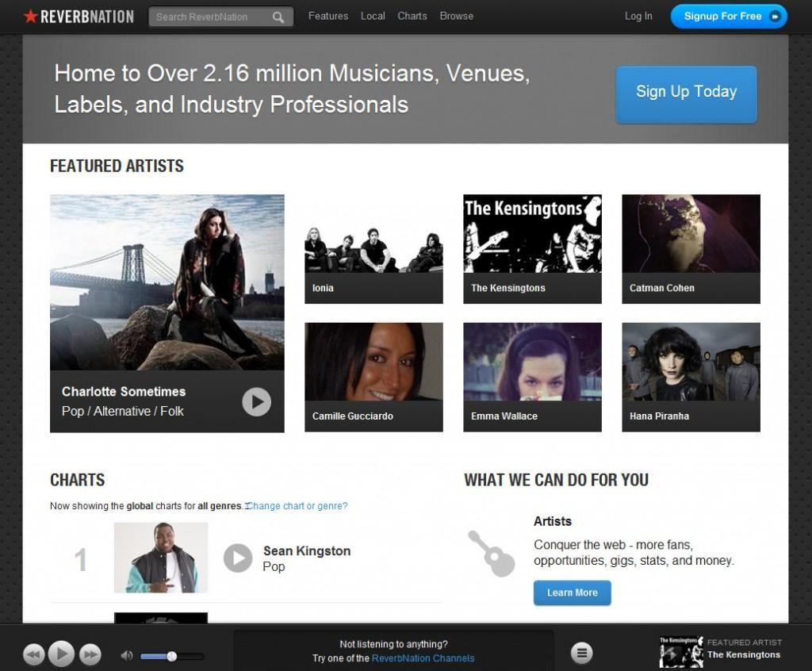Click the Artists subheading text

click(553, 521)
